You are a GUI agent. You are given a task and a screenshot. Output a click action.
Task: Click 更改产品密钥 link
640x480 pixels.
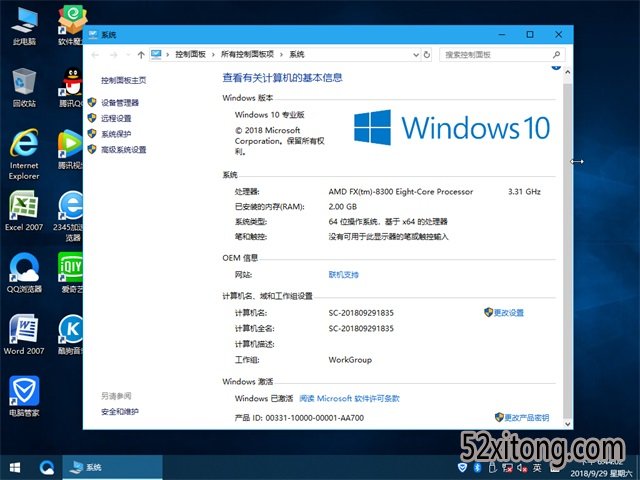[x=527, y=418]
